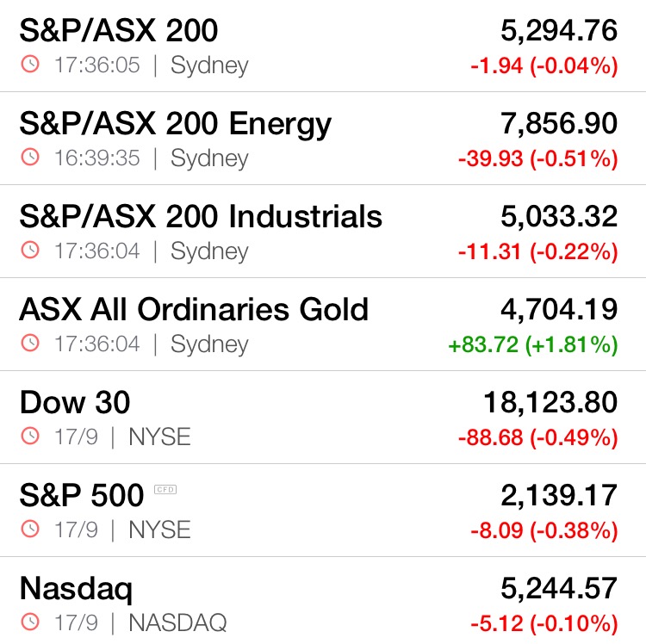The height and width of the screenshot is (644, 646).
Task: Select the S&P/ASX 200 Industrials entry
Action: coord(201,217)
